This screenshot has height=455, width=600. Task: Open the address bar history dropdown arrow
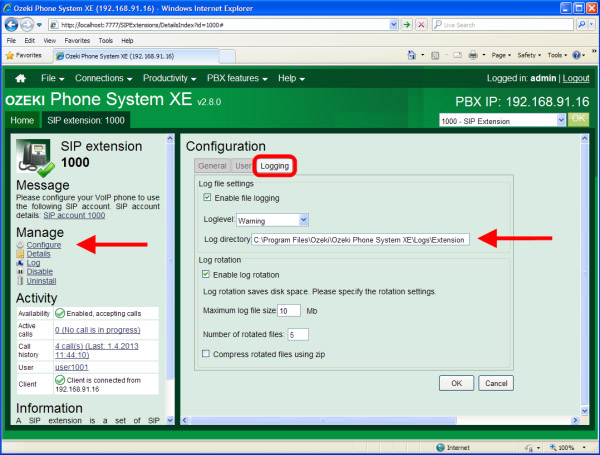point(393,25)
